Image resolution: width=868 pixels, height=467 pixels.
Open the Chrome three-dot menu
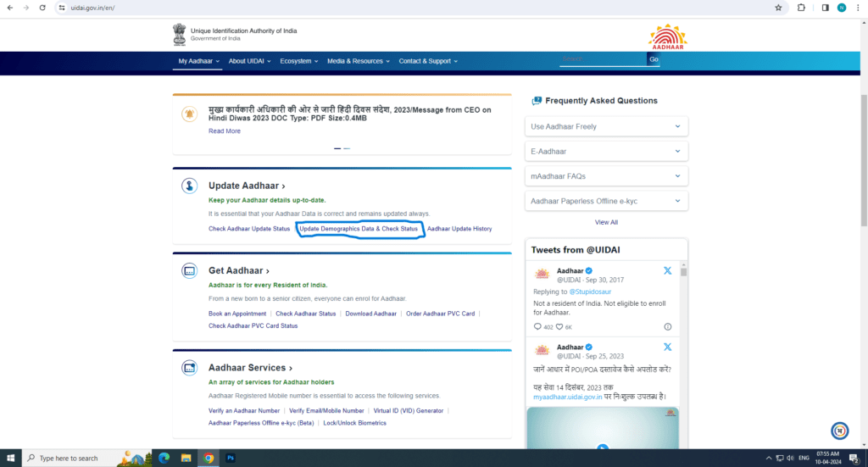tap(858, 8)
